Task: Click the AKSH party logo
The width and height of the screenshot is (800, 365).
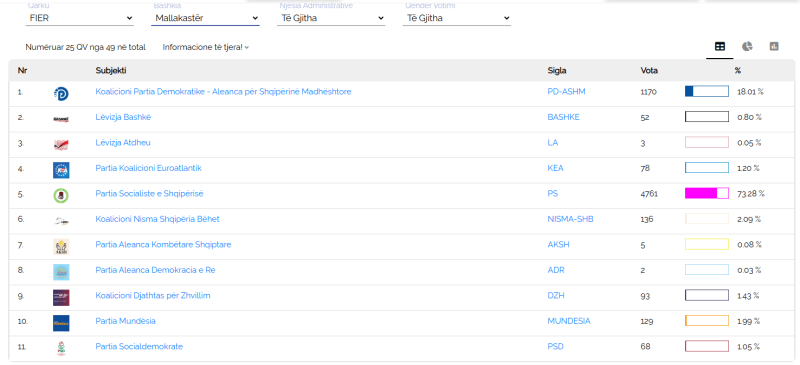Action: 61,247
